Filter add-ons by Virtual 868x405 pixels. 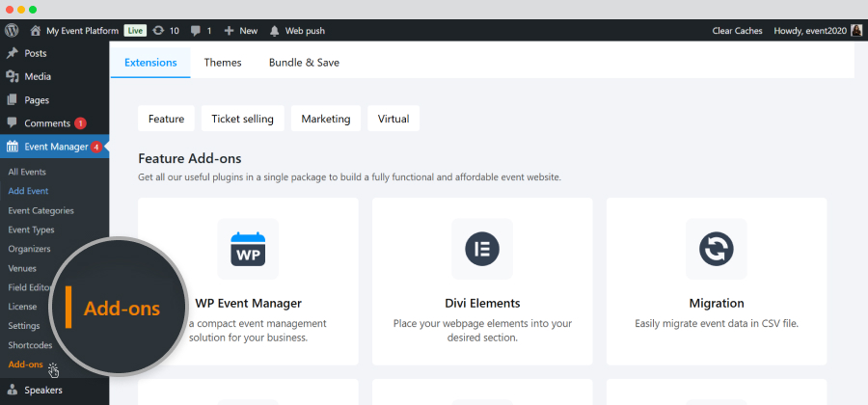[393, 119]
